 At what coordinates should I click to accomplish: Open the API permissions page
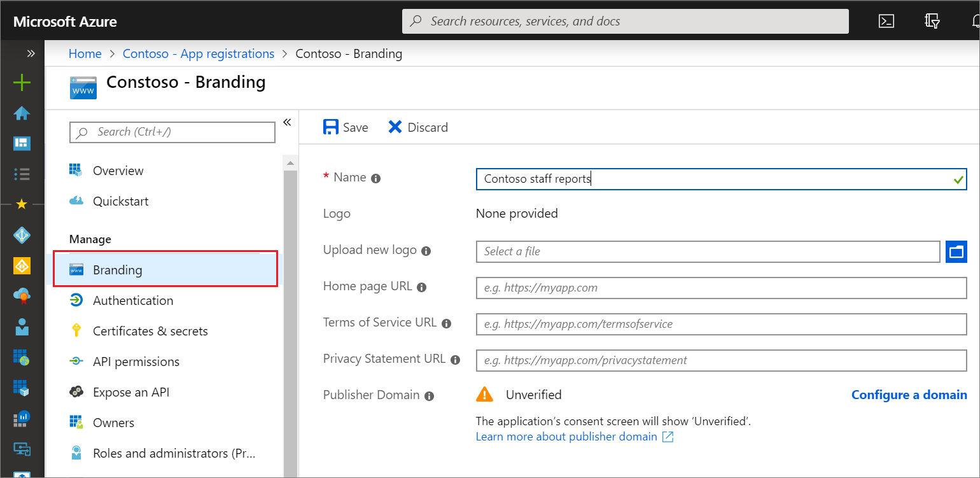[136, 362]
